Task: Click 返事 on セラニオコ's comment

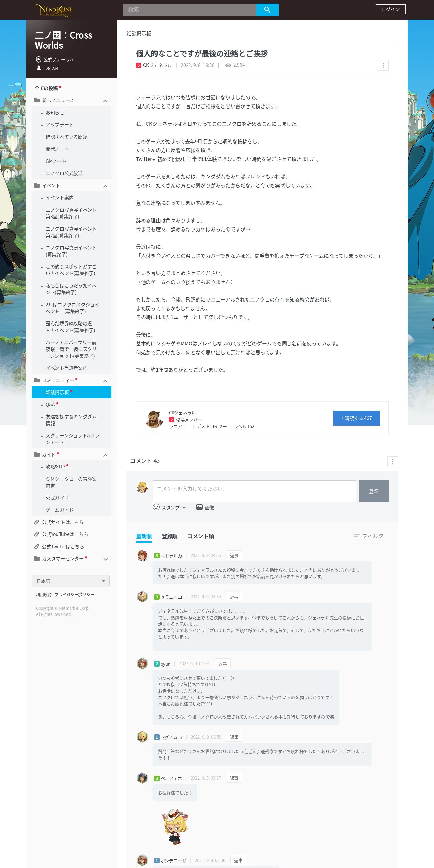Action: [234, 597]
